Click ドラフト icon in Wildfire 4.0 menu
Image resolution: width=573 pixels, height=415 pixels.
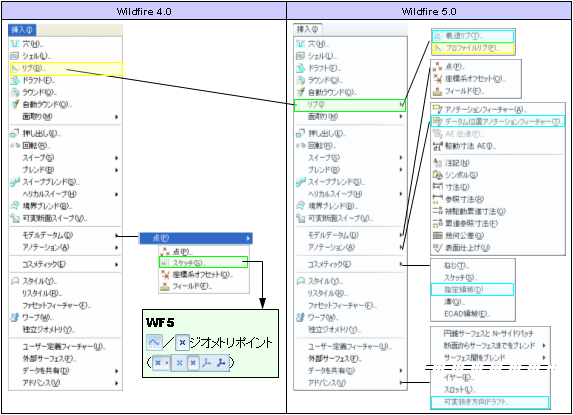[15, 80]
